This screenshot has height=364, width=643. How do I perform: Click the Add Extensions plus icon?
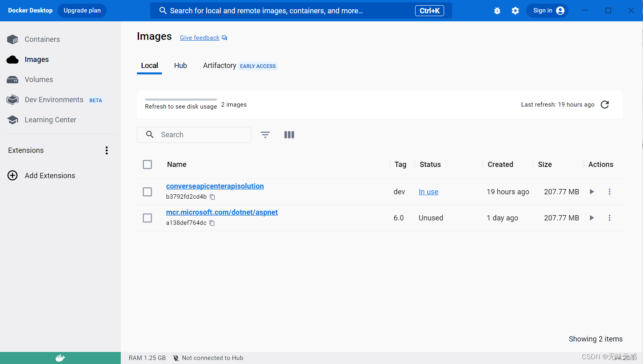click(x=13, y=176)
